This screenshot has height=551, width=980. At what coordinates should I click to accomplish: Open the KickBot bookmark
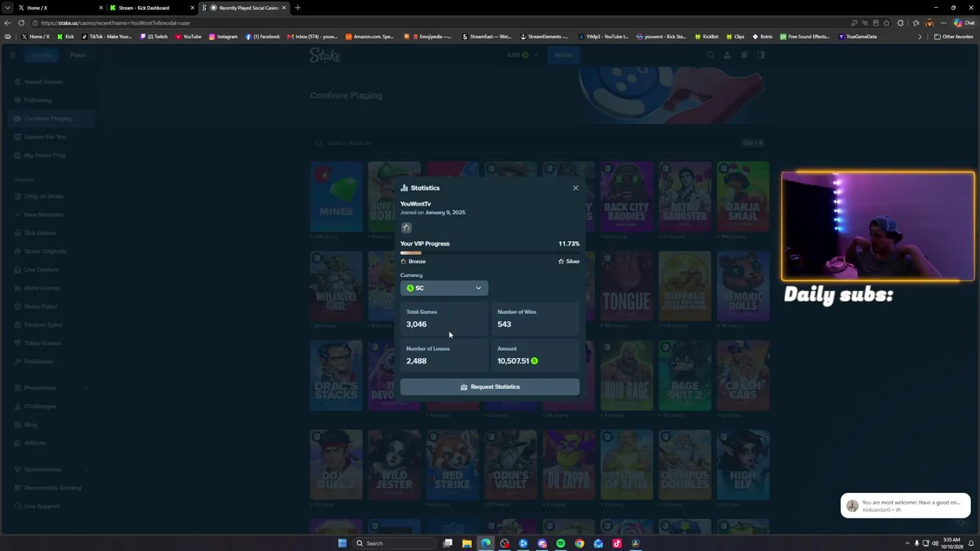click(x=707, y=37)
